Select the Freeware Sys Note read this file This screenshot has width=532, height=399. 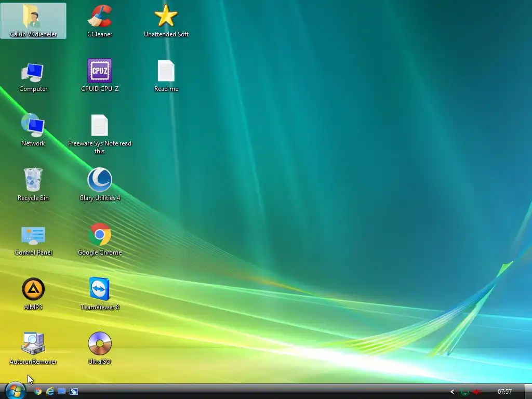(x=99, y=135)
